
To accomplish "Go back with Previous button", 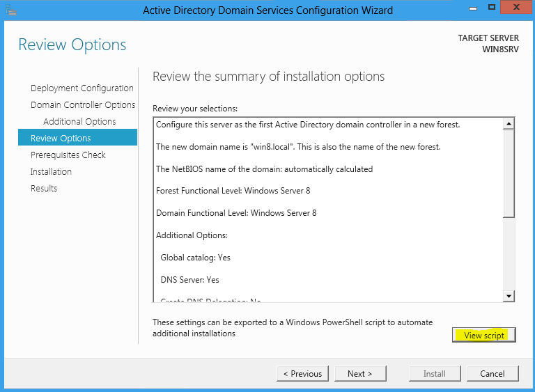I will 302,374.
